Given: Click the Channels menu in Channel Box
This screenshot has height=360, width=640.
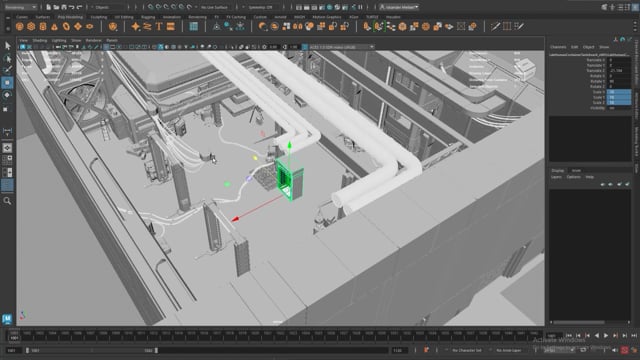Looking at the screenshot, I should [558, 47].
